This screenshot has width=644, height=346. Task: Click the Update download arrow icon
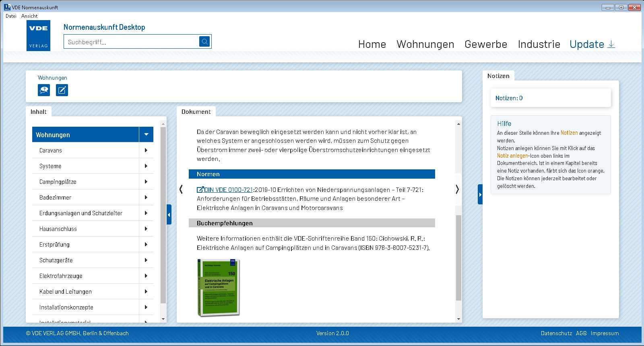611,44
